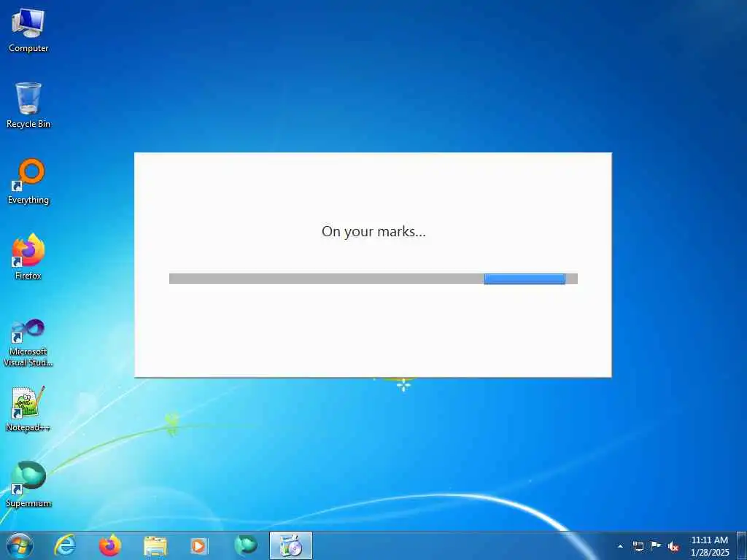This screenshot has height=560, width=747.
Task: Open the clock showing 11:11 AM
Action: click(710, 546)
